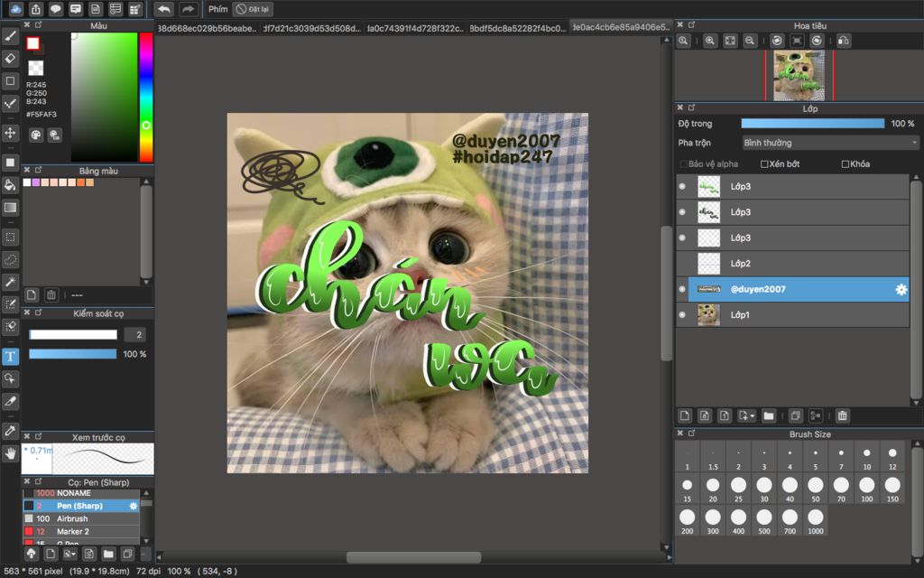Choose brush size 25

coord(738,489)
